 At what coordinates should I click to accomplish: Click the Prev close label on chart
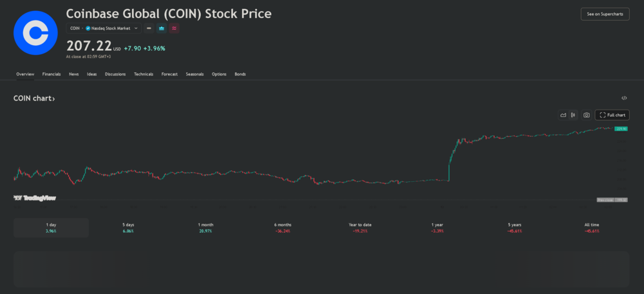click(605, 200)
